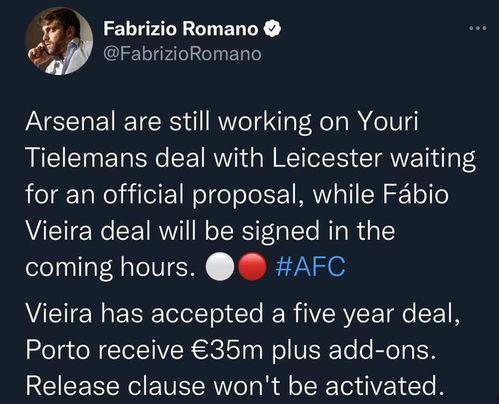
Task: Open the tweet's three-dot more options menu
Action: [478, 28]
